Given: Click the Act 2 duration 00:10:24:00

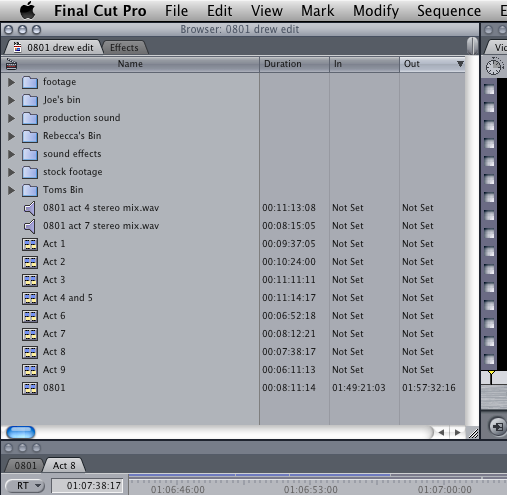Looking at the screenshot, I should click(289, 262).
